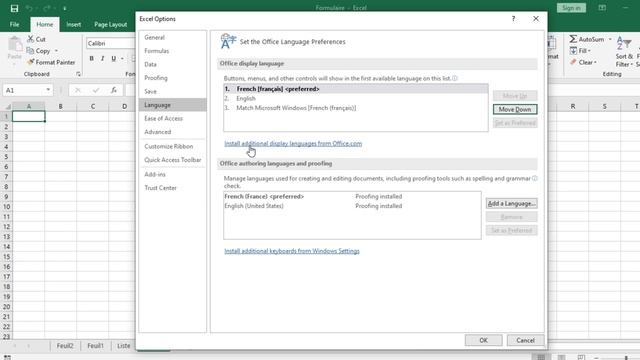Screen dimensions: 640x360
Task: Switch to Feuil2 sheet tab
Action: coord(65,346)
